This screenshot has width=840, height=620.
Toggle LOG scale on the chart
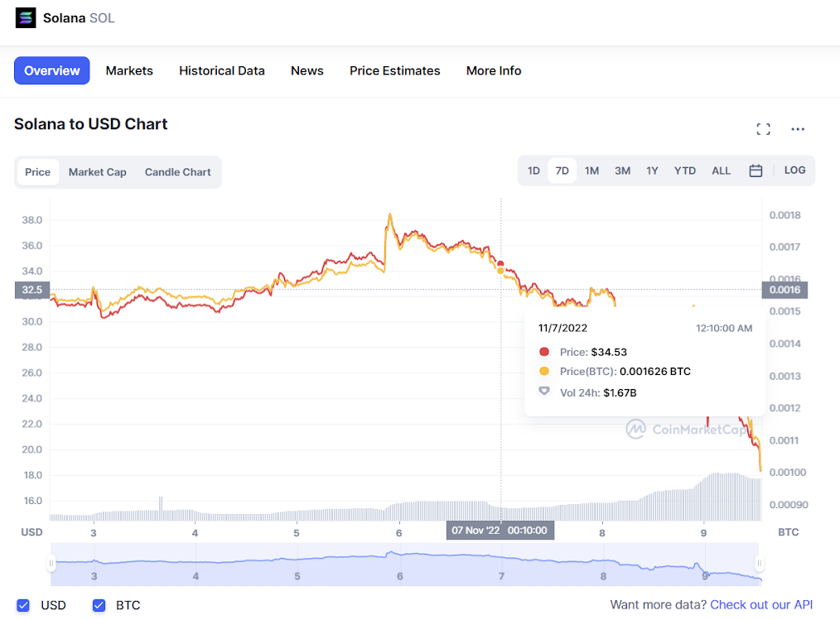tap(794, 171)
